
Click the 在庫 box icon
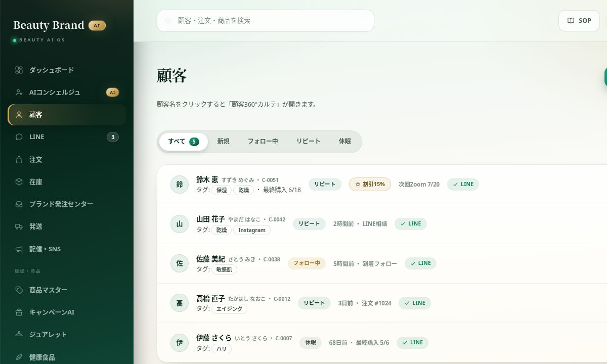[x=19, y=181]
